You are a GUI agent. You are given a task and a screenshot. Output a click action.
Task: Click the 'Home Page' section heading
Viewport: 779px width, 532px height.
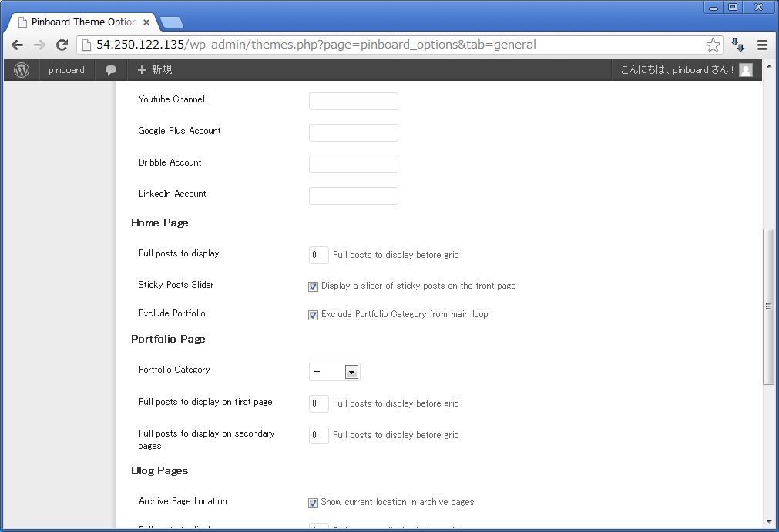[159, 223]
